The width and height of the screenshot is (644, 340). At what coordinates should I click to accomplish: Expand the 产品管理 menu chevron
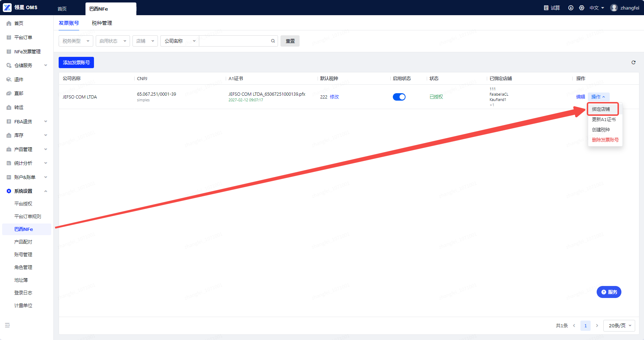pos(46,149)
